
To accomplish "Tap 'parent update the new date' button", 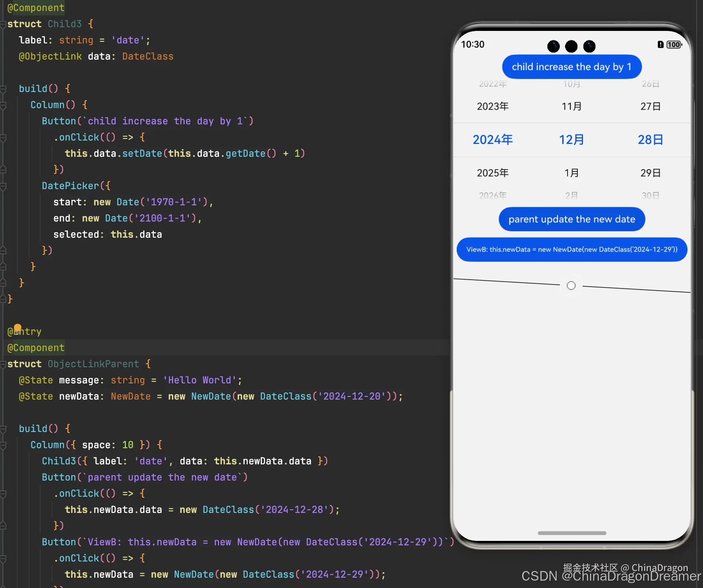I will click(x=572, y=219).
